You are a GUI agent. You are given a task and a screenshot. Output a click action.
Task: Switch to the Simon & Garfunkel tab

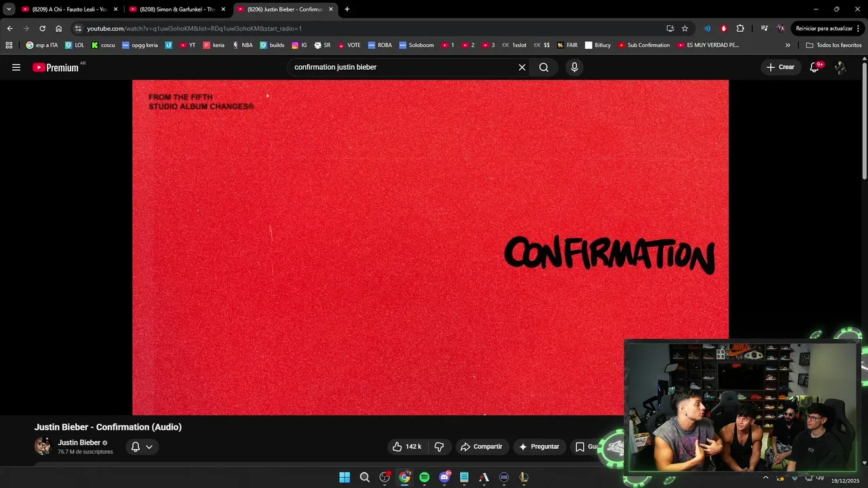pos(178,9)
